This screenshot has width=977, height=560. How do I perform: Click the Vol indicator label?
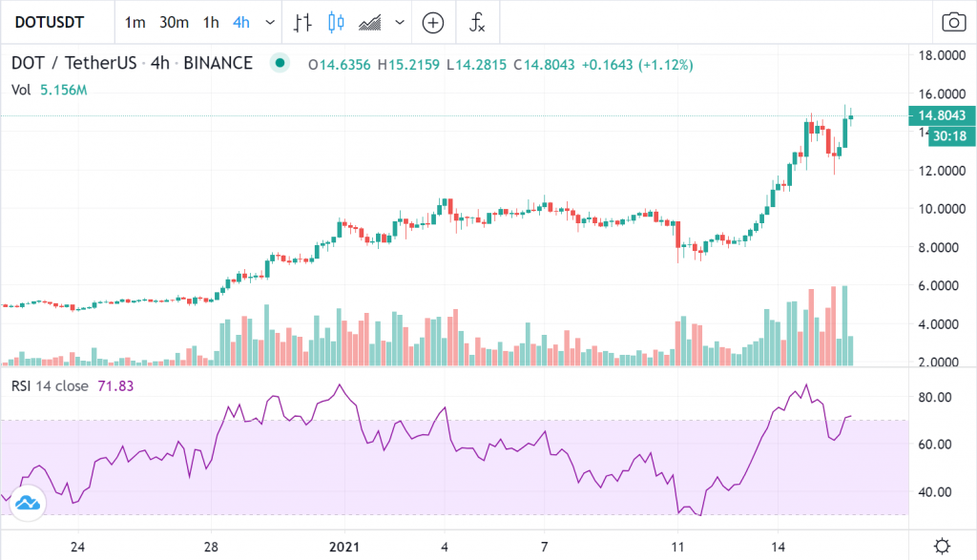click(21, 90)
